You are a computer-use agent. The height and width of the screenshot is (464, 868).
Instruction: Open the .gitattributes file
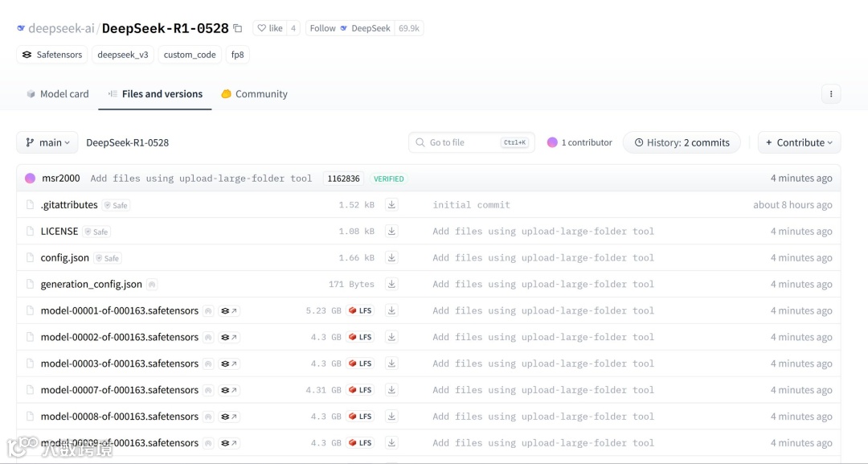[x=69, y=205]
